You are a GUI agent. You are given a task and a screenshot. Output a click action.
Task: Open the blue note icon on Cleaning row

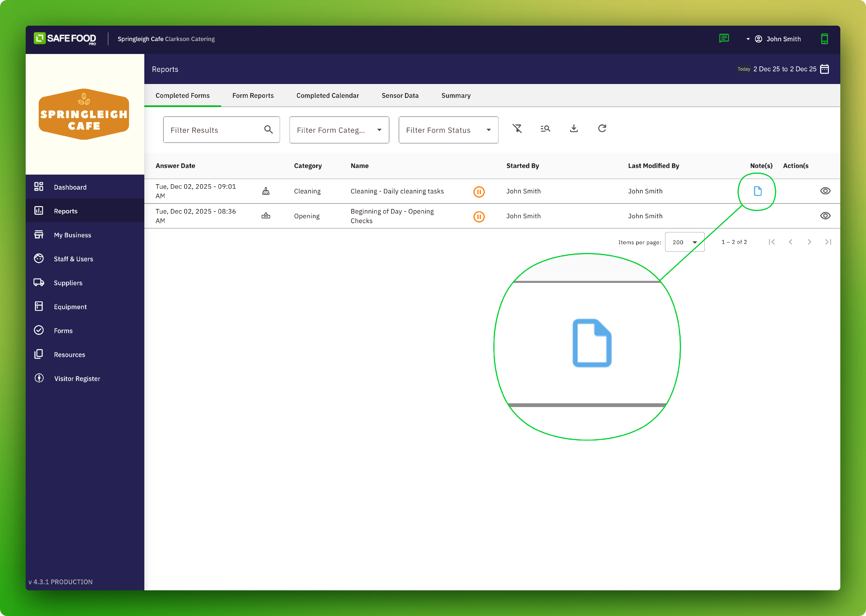pyautogui.click(x=757, y=191)
